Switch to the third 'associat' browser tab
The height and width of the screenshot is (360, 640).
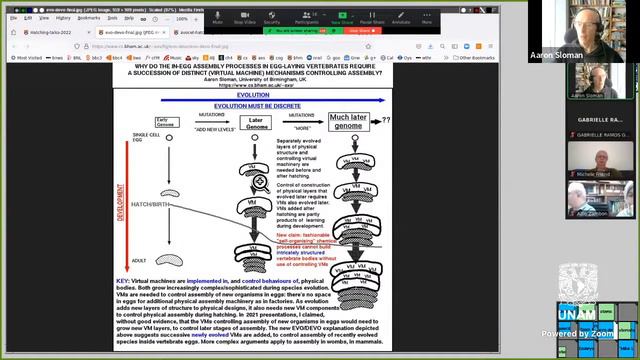pyautogui.click(x=188, y=32)
